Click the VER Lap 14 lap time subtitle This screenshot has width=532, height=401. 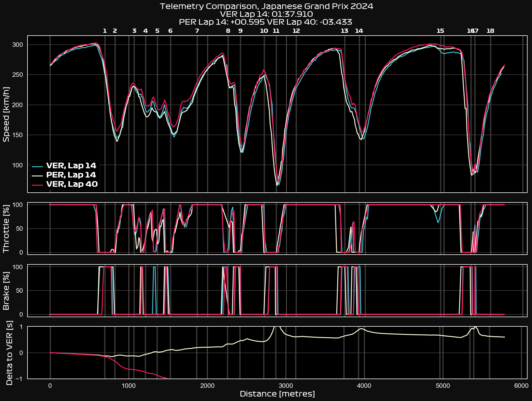tap(266, 14)
